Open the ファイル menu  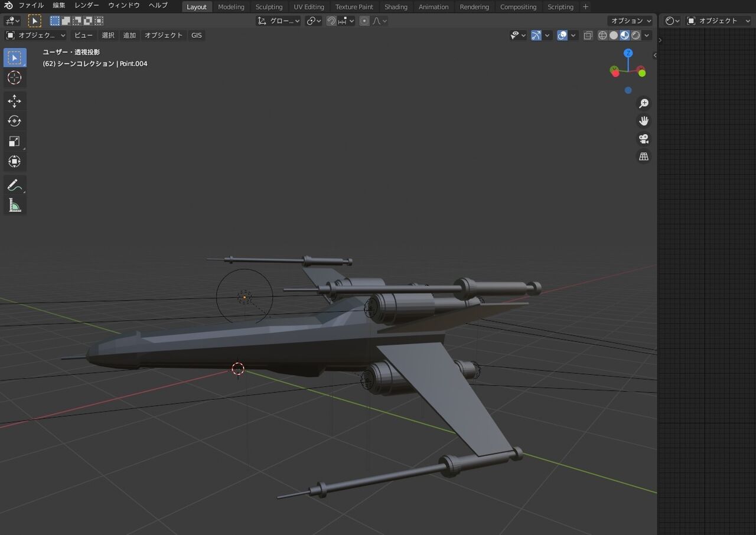click(x=31, y=6)
